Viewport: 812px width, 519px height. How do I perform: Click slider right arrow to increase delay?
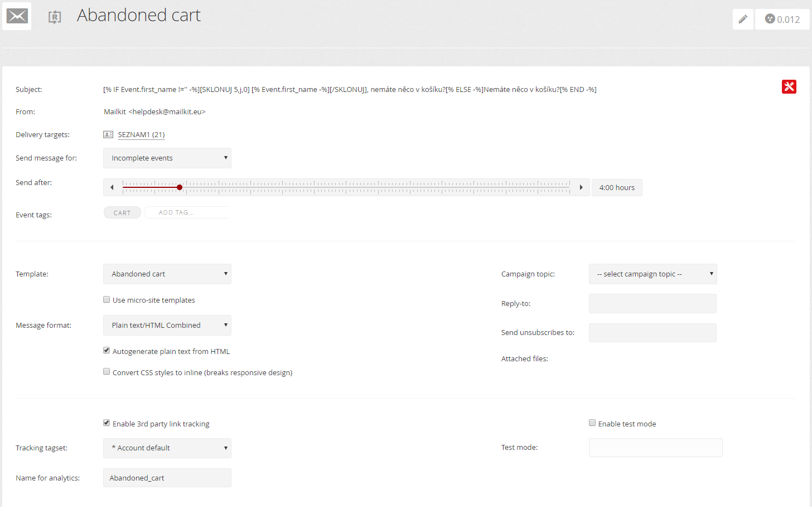pyautogui.click(x=581, y=187)
